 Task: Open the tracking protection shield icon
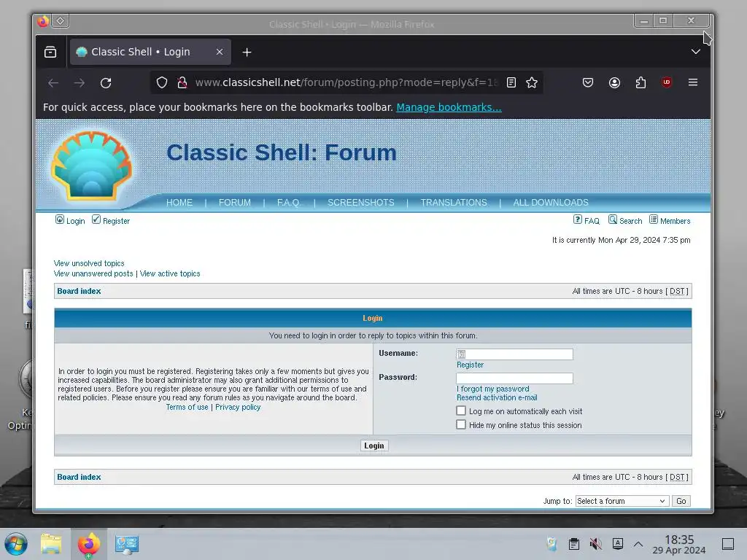[162, 83]
